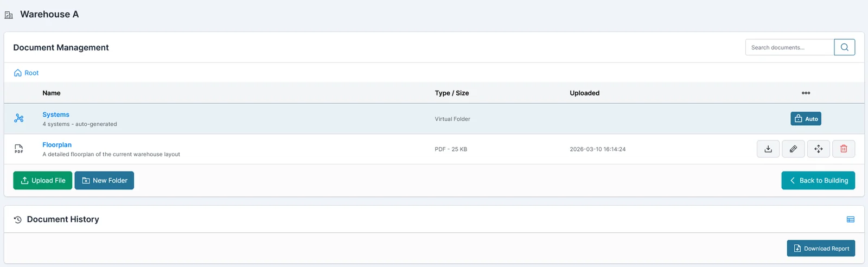Click the Systems virtual folder icon
Screen dimensions: 868x267
(19, 118)
